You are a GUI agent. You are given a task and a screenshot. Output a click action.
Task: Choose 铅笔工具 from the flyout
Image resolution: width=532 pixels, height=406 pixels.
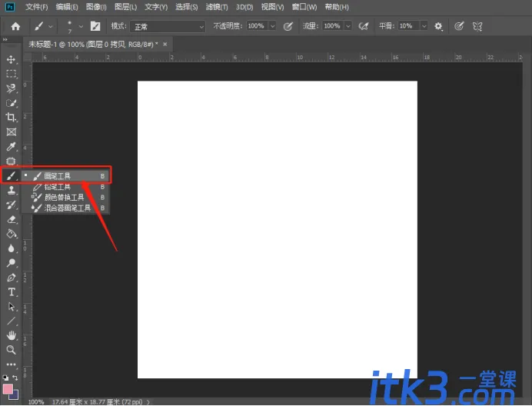click(x=65, y=187)
